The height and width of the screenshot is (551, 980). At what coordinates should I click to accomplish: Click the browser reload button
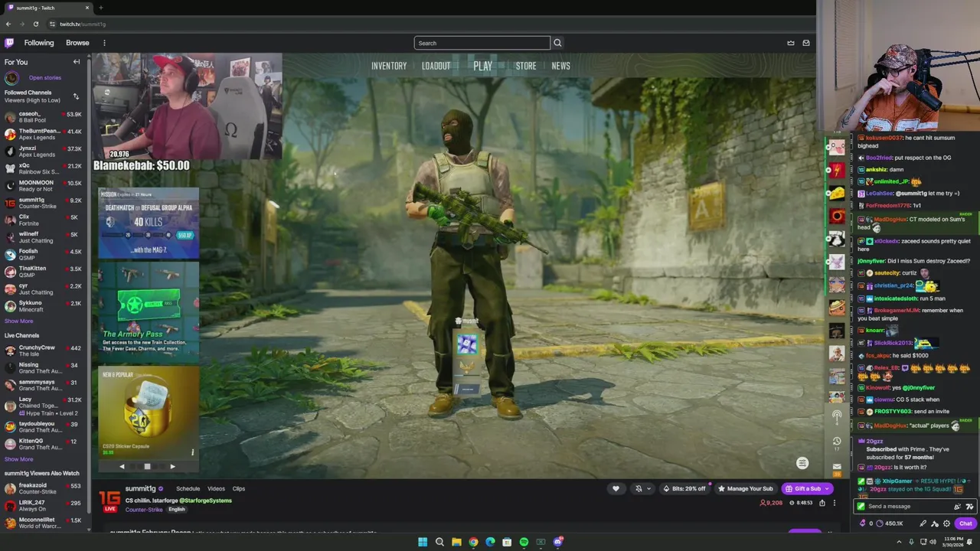pyautogui.click(x=35, y=24)
